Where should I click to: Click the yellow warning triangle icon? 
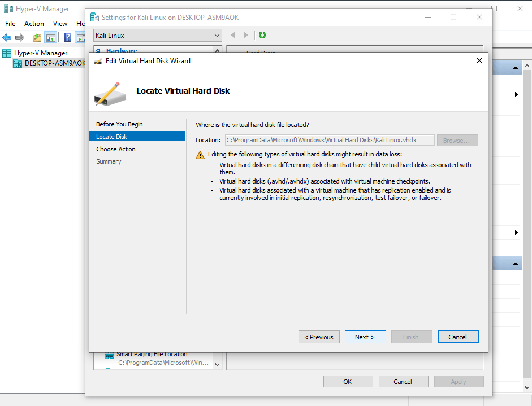coord(200,155)
